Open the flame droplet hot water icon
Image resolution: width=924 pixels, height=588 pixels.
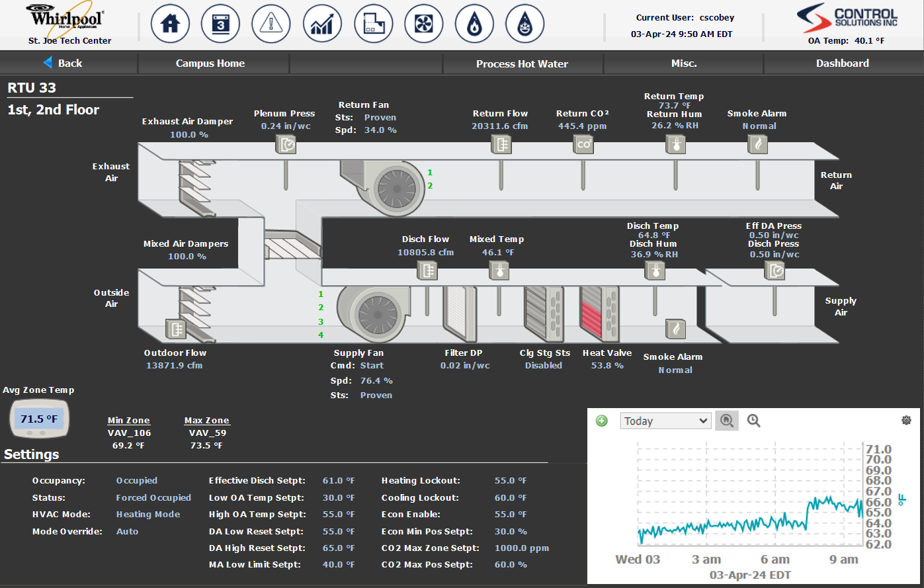tap(474, 24)
